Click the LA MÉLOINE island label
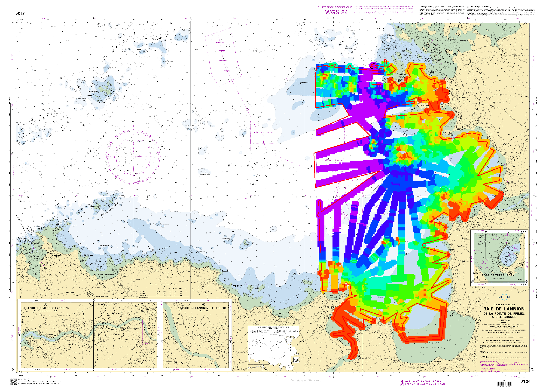The image size is (546, 392). coord(93,92)
